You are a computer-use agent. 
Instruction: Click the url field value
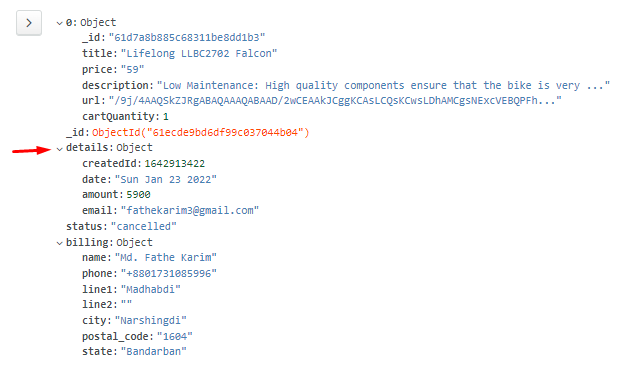335,100
